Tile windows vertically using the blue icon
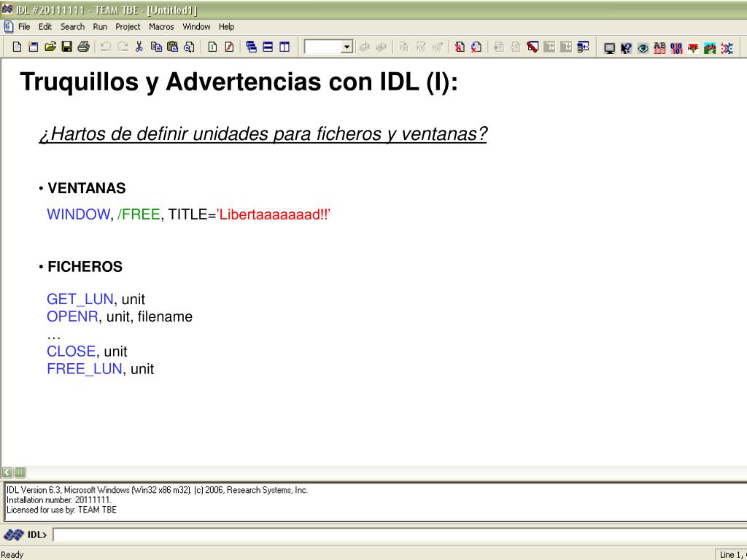 [x=285, y=47]
